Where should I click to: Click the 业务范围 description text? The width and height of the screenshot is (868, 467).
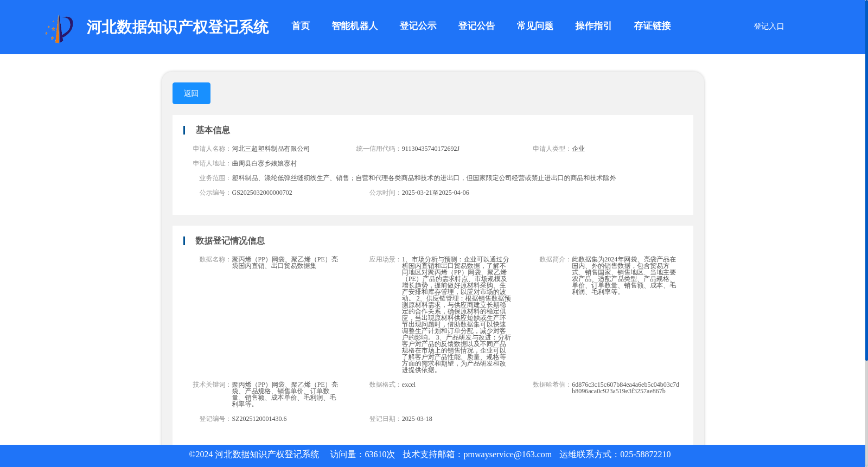(x=424, y=178)
